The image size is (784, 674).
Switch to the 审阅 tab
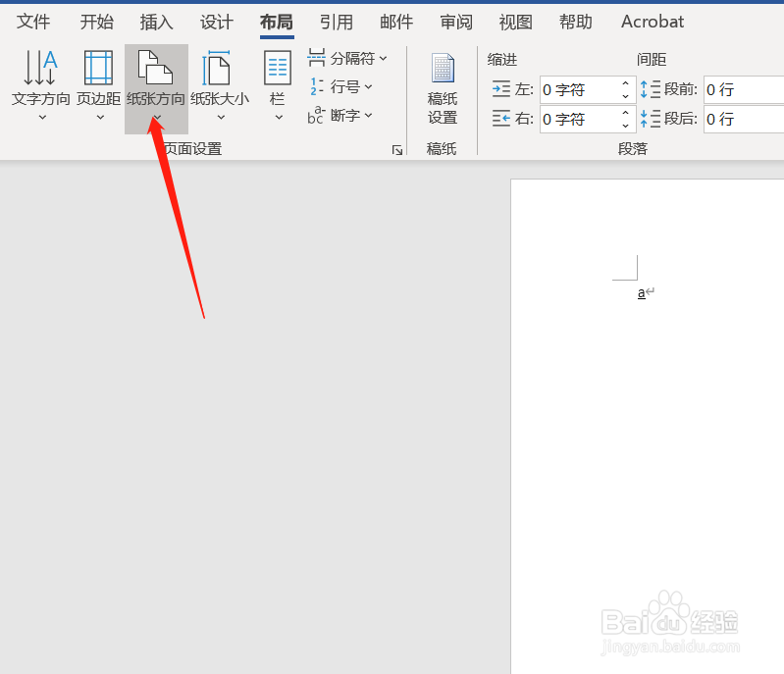click(x=456, y=22)
